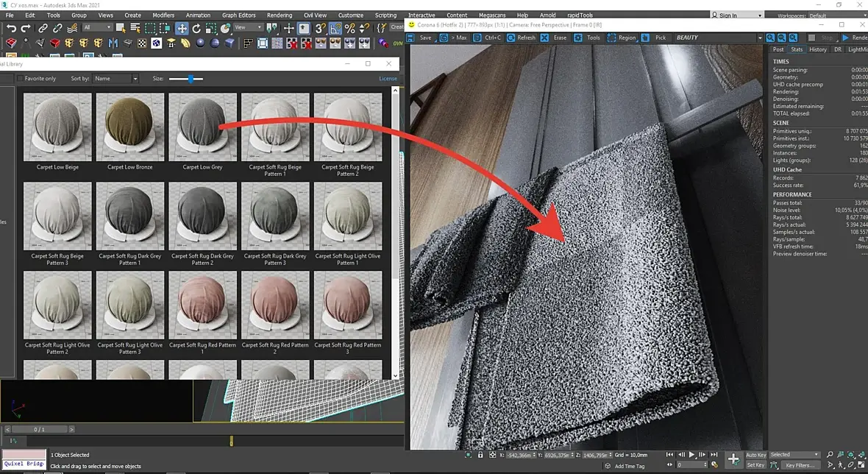Toggle the Angle Snap icon

pos(335,29)
